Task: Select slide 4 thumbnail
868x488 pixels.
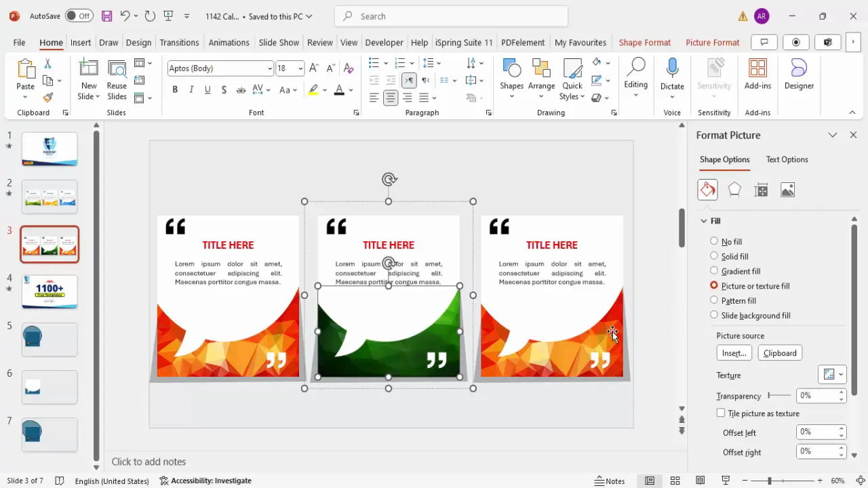Action: tap(50, 291)
